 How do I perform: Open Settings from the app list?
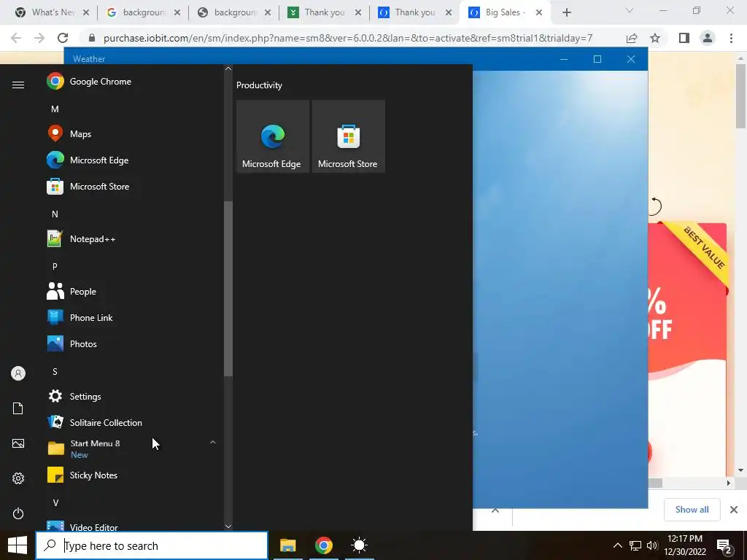coord(133,396)
